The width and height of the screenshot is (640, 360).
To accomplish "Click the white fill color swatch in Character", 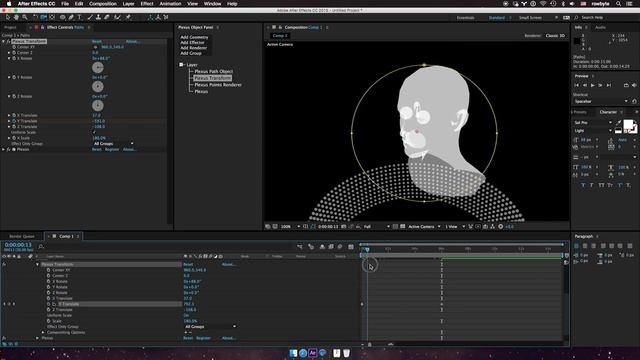I will (x=629, y=124).
